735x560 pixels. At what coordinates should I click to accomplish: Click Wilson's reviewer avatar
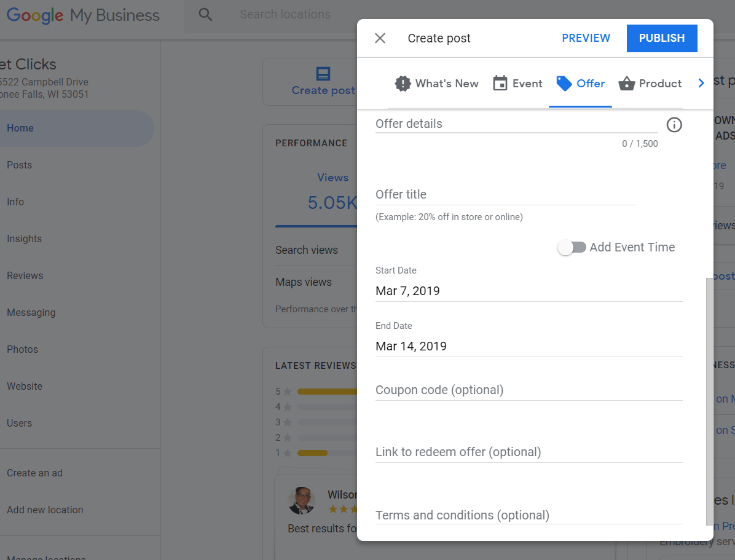(301, 500)
